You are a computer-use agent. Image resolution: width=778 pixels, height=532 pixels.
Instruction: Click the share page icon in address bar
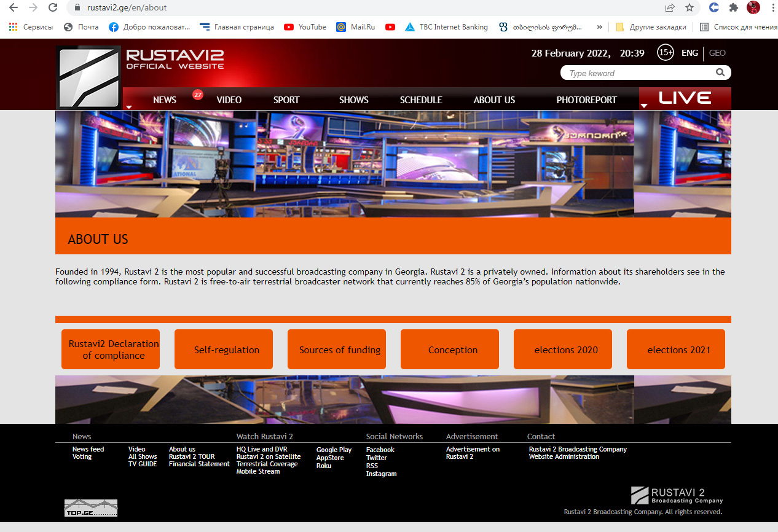click(669, 8)
